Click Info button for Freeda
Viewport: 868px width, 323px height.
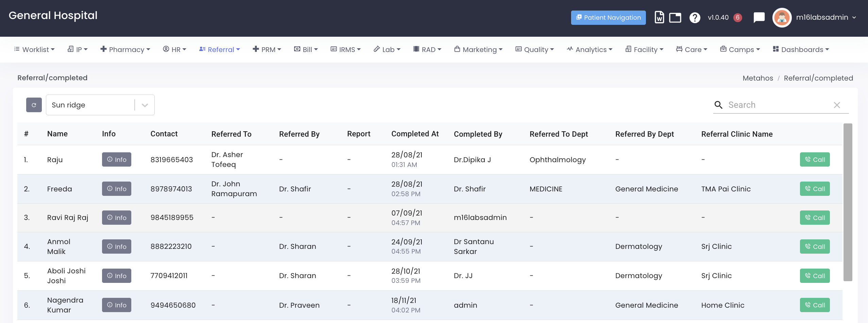pos(117,189)
